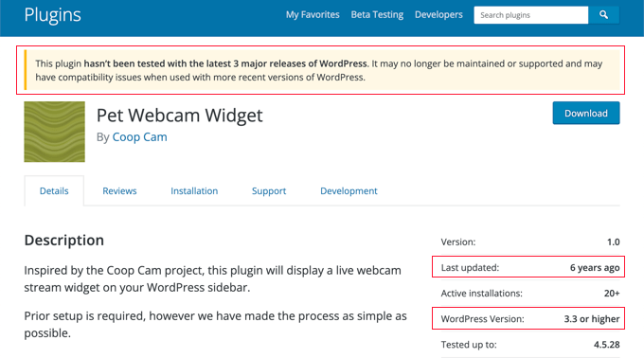Download the Pet Webcam Widget plugin
The image size is (644, 358).
tap(586, 113)
